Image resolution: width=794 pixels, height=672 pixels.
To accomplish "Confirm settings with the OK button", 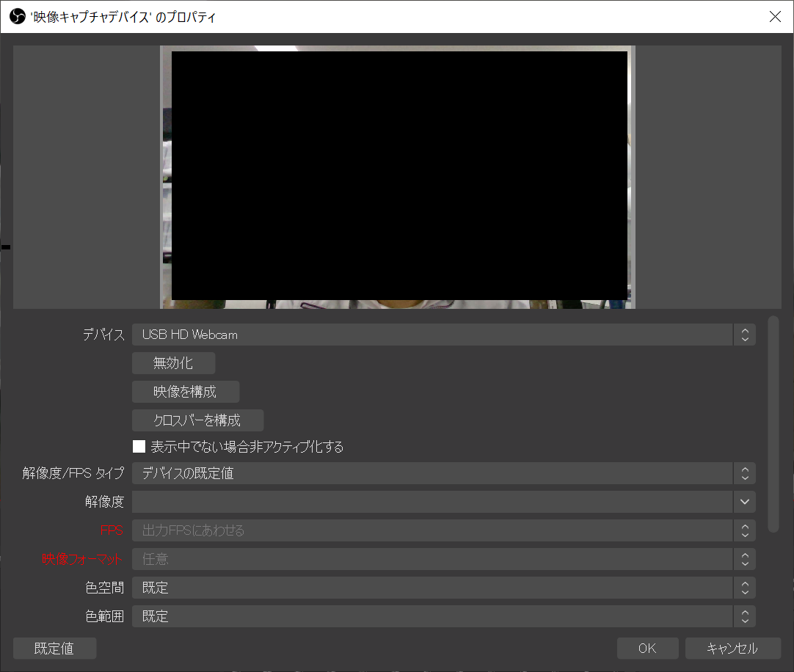I will (x=647, y=648).
